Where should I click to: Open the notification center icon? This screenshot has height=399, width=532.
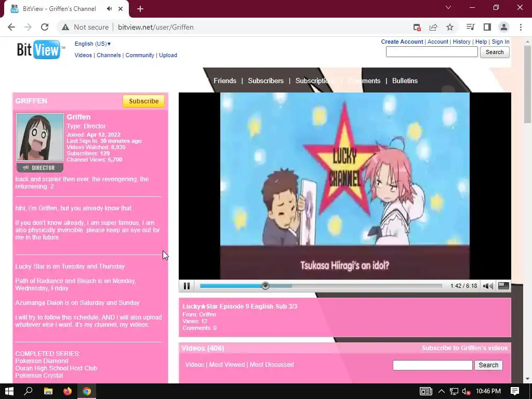coord(515,391)
